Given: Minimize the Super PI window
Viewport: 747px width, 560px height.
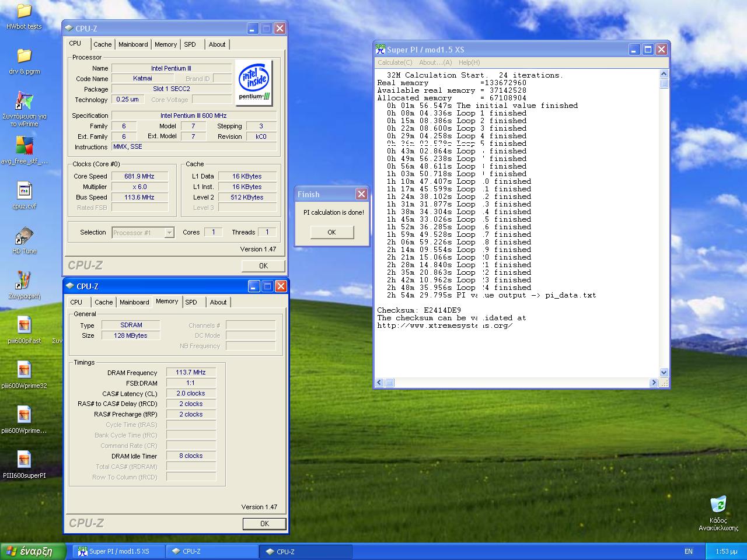Looking at the screenshot, I should click(x=634, y=50).
